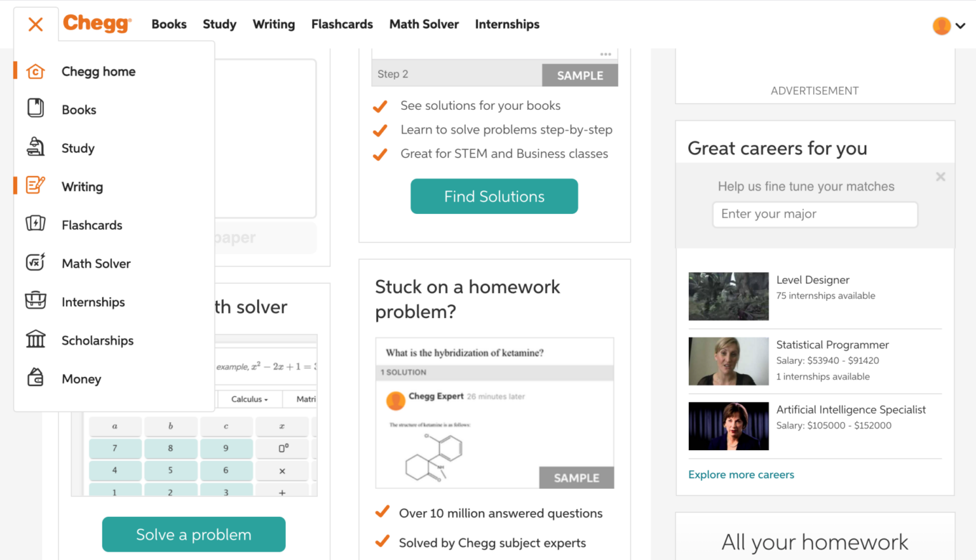Select Internships in the top navigation

coord(506,24)
